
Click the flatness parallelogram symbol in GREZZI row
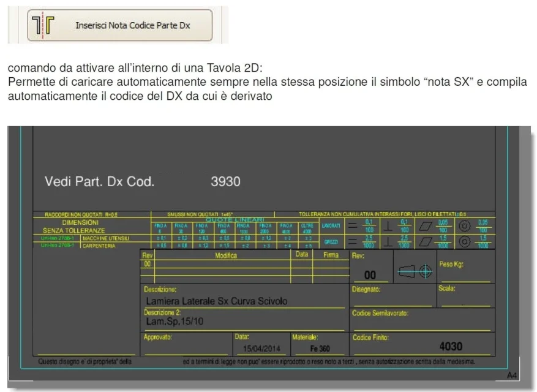425,242
